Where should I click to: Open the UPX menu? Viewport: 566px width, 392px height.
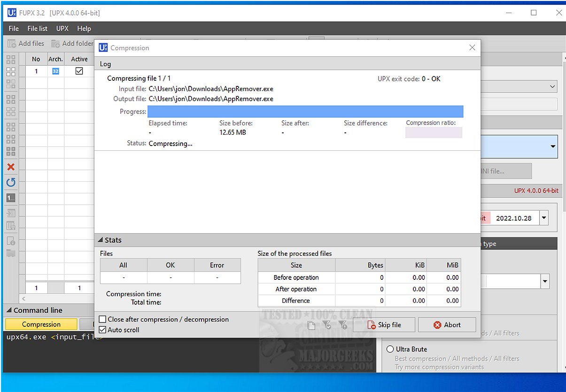[x=62, y=29]
